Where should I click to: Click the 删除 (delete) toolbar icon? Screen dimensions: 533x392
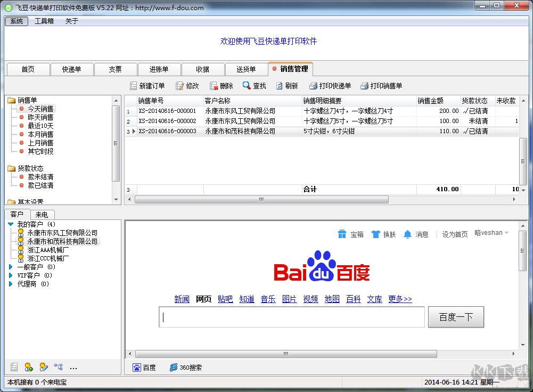(x=214, y=86)
